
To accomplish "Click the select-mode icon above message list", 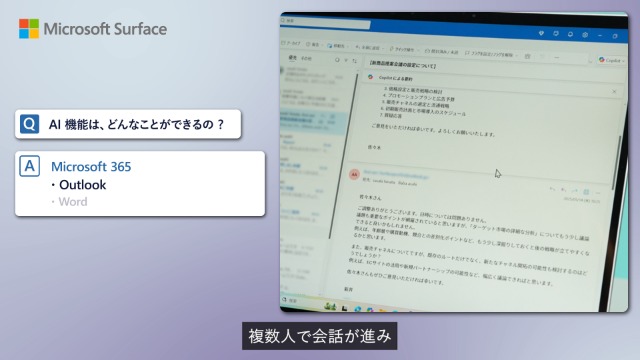I will [x=337, y=60].
